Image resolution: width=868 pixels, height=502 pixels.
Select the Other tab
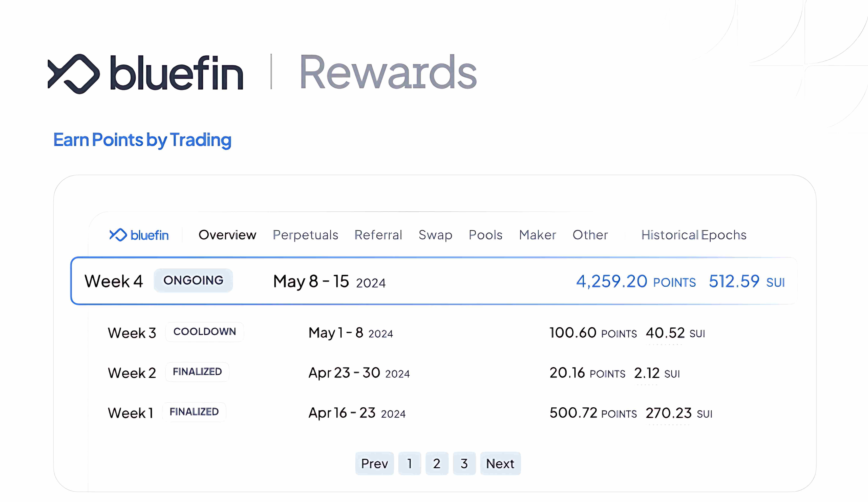click(590, 235)
